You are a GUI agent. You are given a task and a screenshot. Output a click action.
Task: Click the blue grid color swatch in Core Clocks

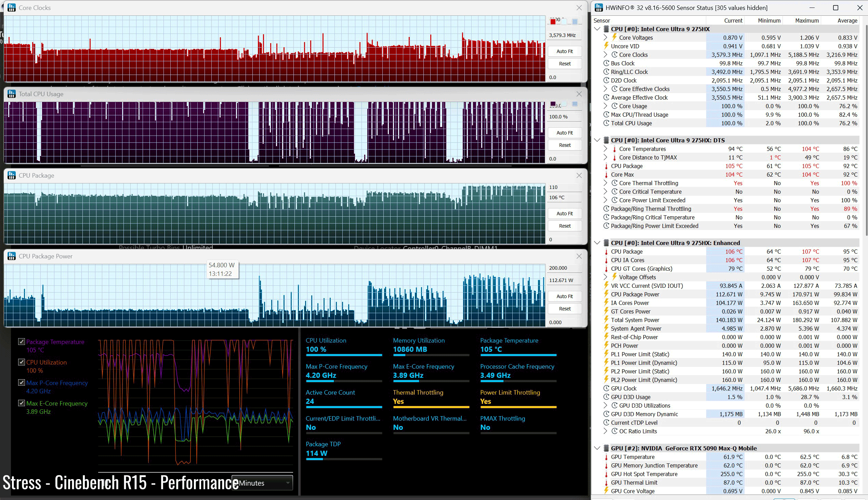[575, 22]
